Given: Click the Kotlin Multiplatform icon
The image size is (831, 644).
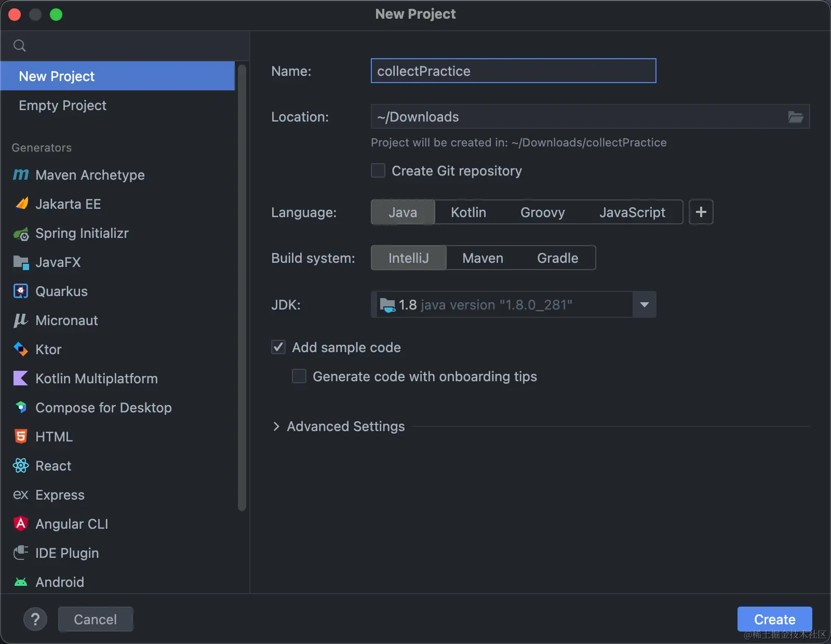Looking at the screenshot, I should [x=21, y=379].
